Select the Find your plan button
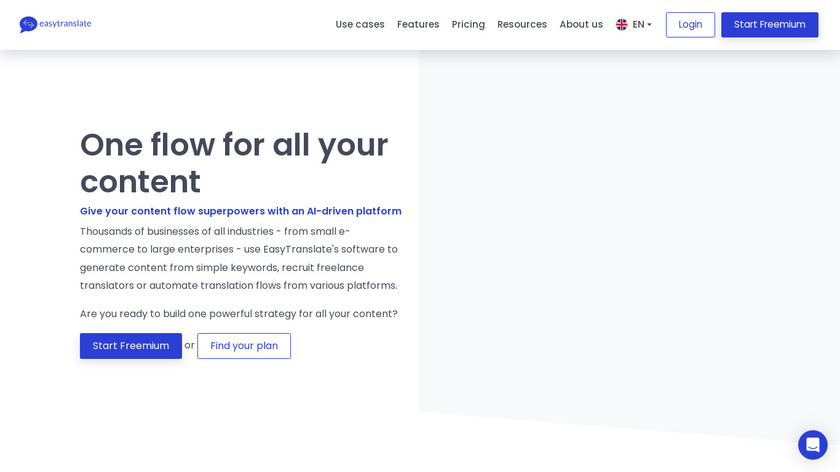Image resolution: width=840 pixels, height=472 pixels. [244, 346]
